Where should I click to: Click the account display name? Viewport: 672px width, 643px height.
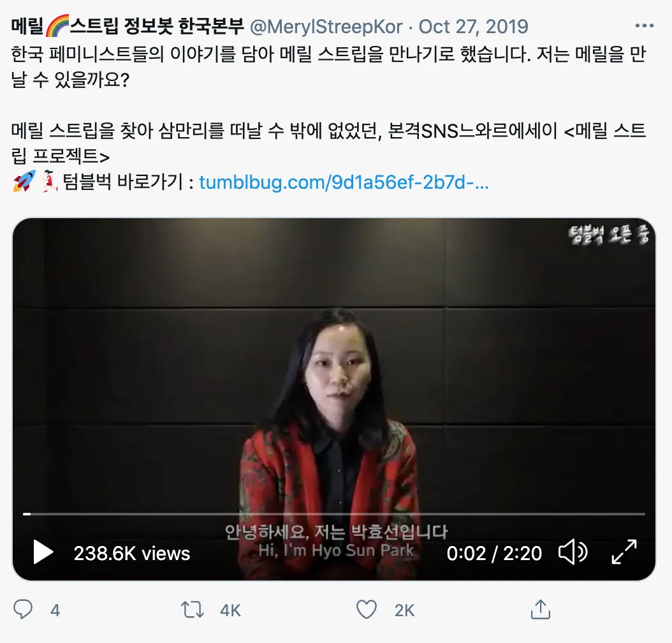click(x=128, y=27)
